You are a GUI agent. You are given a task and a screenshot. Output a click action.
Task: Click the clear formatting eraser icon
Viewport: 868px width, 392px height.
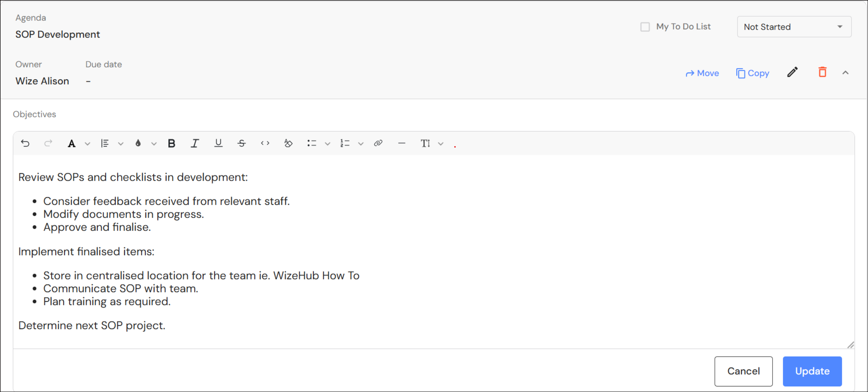click(x=288, y=143)
